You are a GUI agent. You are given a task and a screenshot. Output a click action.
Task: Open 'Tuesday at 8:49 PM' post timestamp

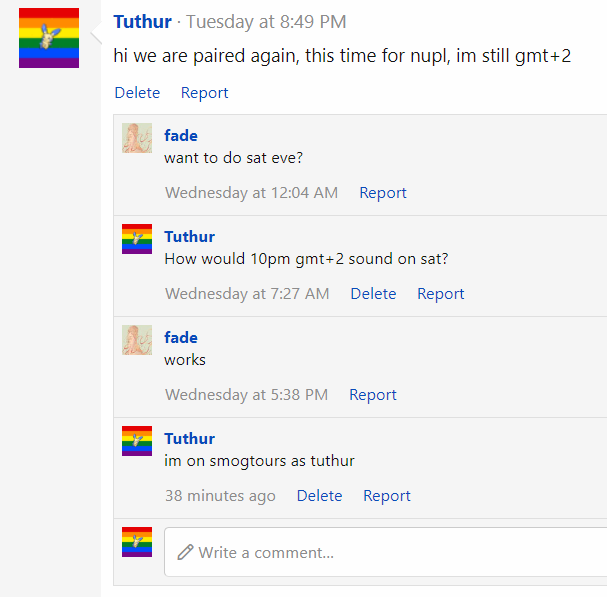coord(266,22)
